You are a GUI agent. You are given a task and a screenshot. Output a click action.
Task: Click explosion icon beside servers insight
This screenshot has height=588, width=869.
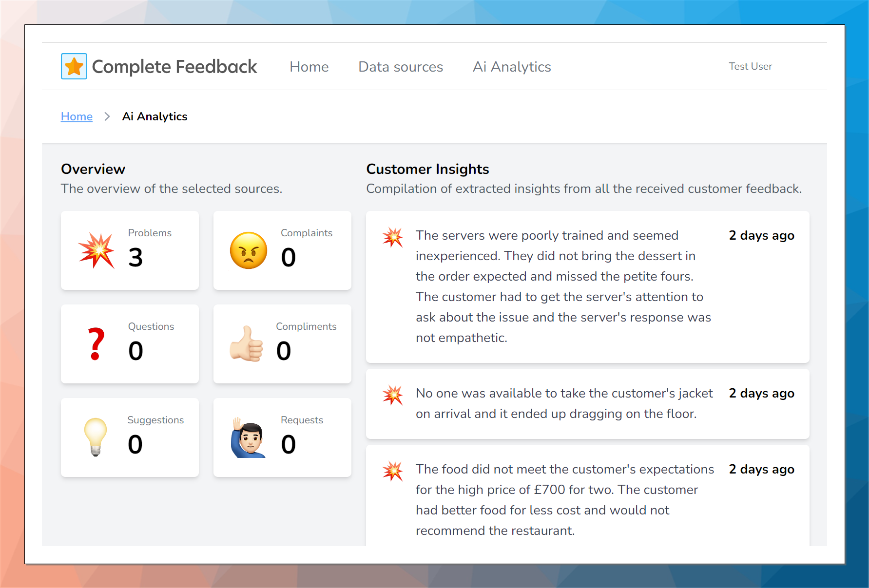[x=392, y=237]
